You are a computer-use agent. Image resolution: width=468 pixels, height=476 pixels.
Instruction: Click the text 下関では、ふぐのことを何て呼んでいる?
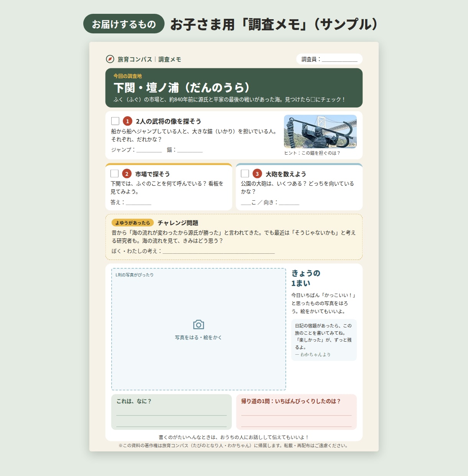click(167, 187)
